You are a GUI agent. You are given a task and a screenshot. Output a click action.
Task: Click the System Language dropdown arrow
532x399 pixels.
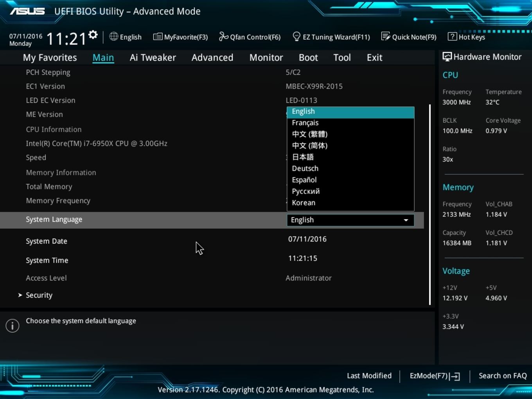406,220
